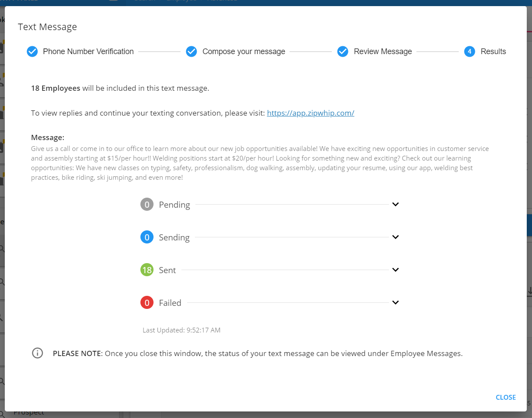Click the Last Updated timestamp text
Screen dimensions: 532x418
pos(181,330)
